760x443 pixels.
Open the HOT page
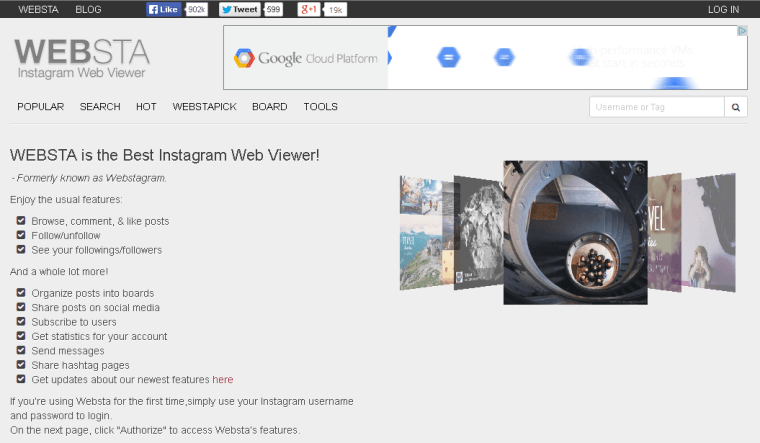coord(146,107)
